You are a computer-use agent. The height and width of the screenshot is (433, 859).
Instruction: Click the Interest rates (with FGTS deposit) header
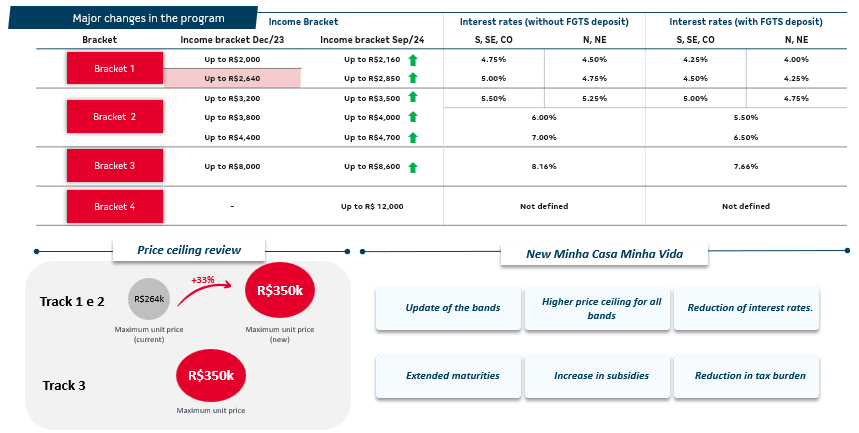point(746,22)
